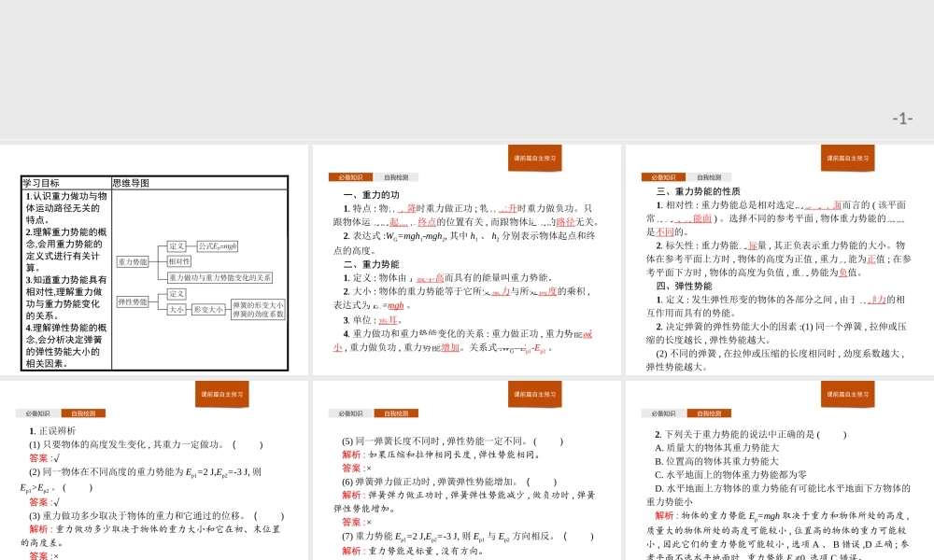The image size is (934, 560).
Task: Click the 课前篇自主预习 banner on the top-right slide
Action: pyautogui.click(x=847, y=158)
